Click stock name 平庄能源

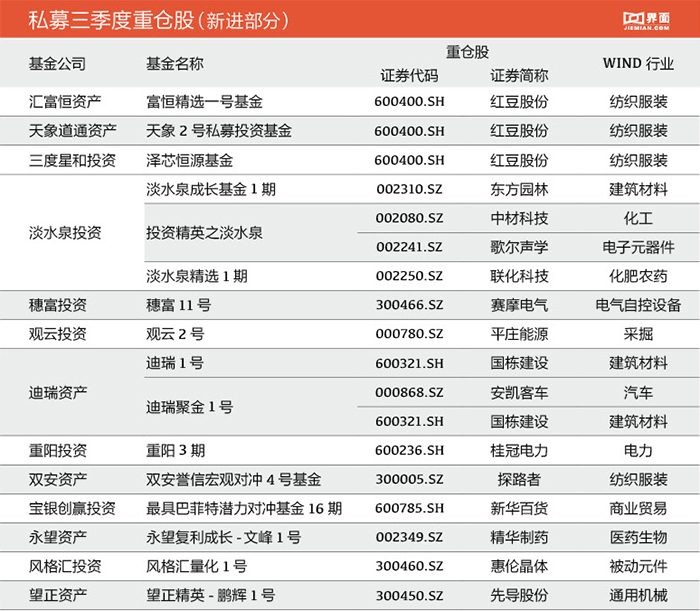click(x=519, y=334)
